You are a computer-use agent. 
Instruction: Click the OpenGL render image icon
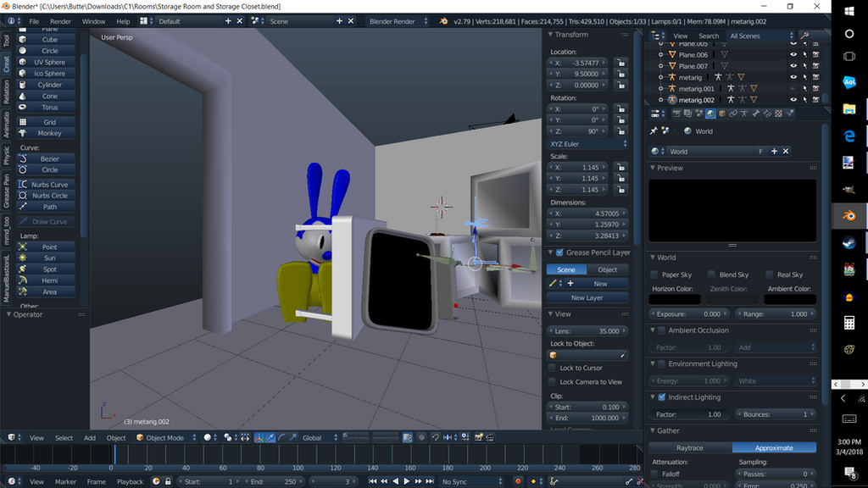pyautogui.click(x=479, y=438)
